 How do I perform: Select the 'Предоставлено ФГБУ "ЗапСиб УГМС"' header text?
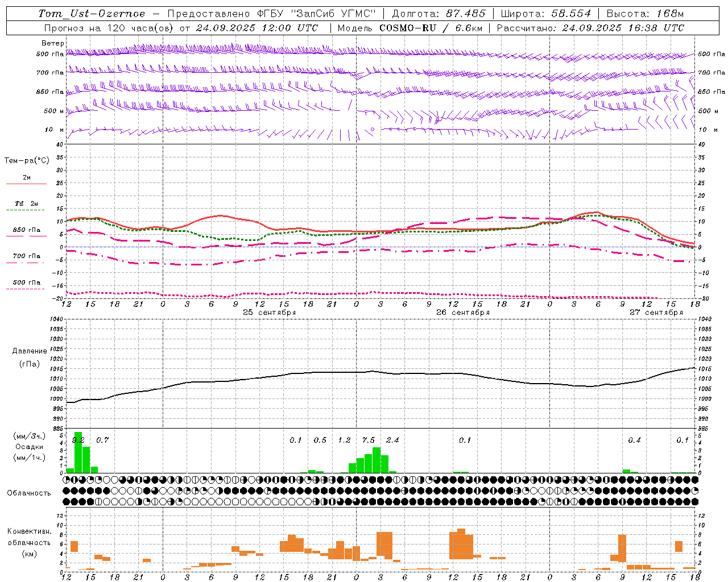click(272, 14)
